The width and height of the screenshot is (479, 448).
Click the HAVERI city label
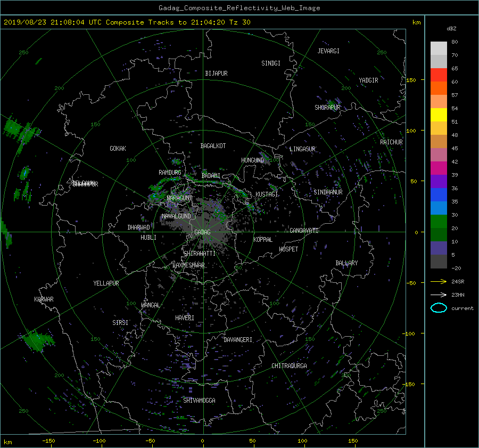(x=185, y=317)
